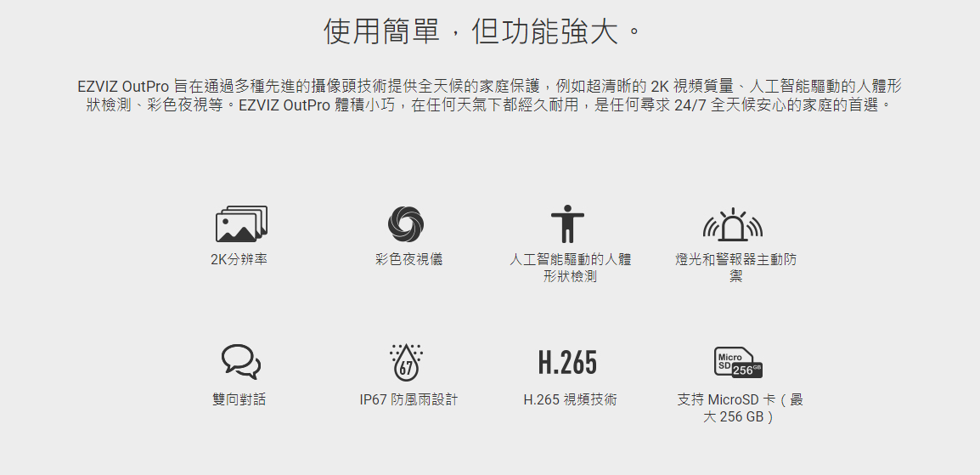Screen dimensions: 980x475
Task: Click the human shape detection person icon
Action: click(x=567, y=223)
